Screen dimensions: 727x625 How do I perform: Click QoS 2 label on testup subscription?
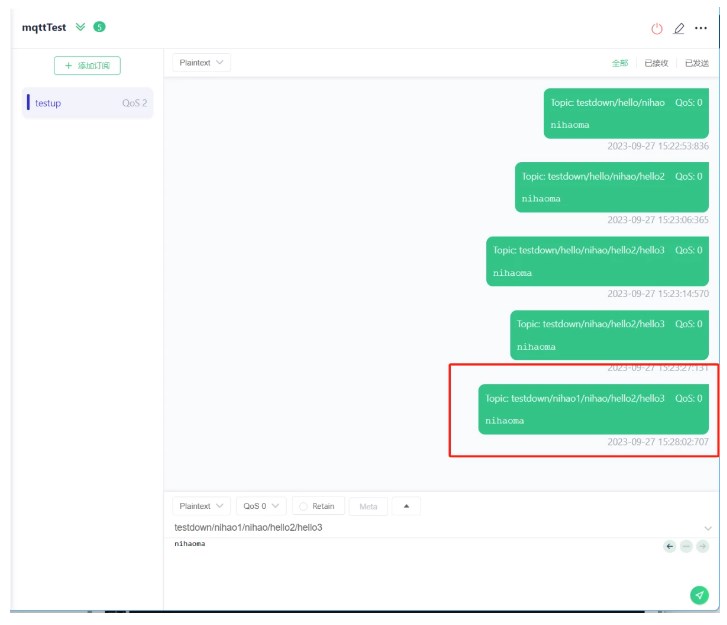point(134,103)
